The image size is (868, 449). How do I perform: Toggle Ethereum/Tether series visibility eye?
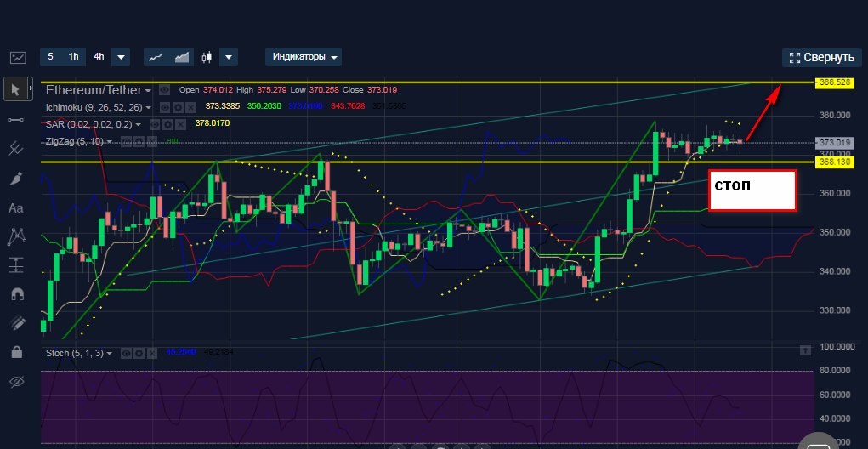(164, 89)
